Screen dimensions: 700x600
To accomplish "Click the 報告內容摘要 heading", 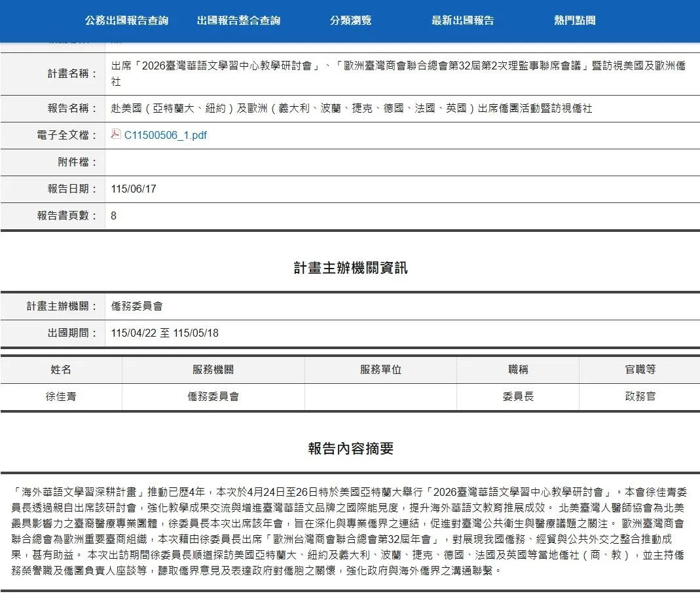I will (350, 449).
